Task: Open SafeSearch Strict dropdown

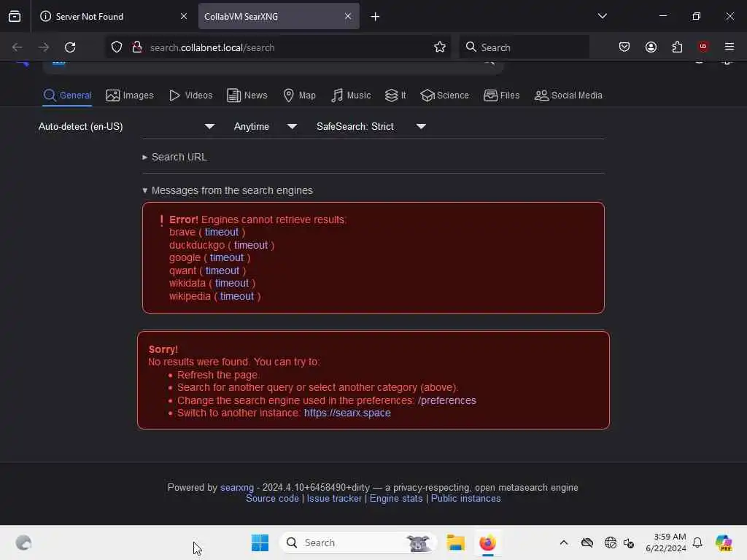Action: point(371,127)
